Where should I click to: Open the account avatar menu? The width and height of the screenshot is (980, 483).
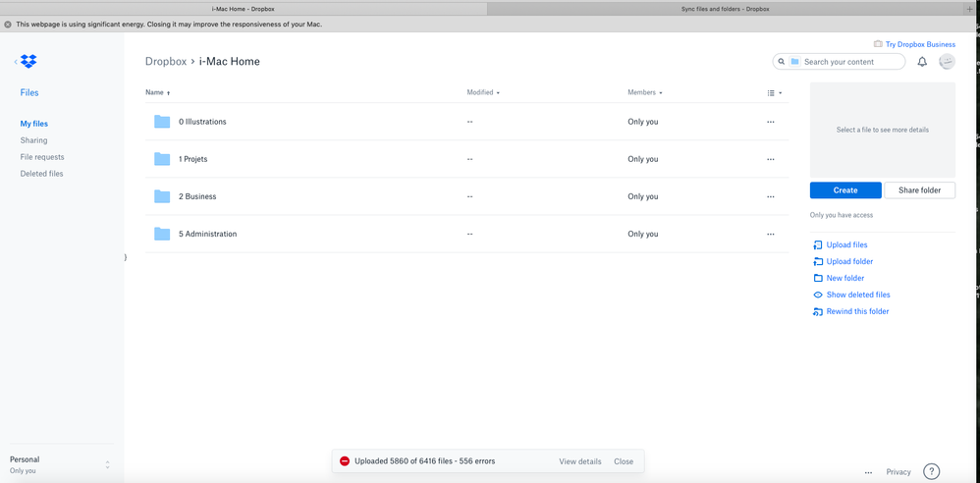tap(947, 62)
